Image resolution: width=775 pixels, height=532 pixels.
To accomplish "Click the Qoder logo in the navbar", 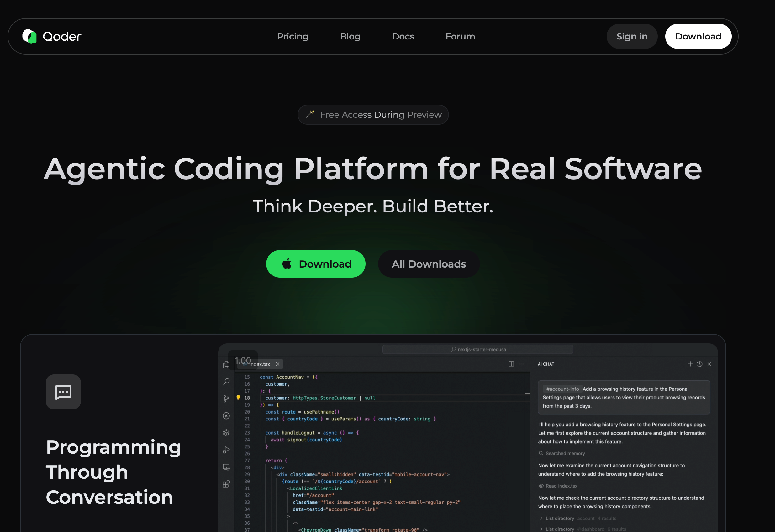I will (x=52, y=36).
